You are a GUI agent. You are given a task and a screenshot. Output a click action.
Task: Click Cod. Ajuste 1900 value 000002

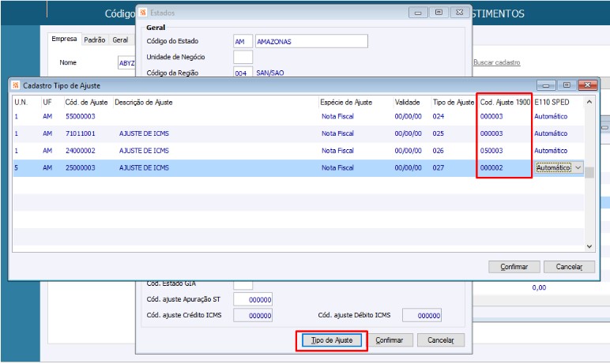click(x=491, y=167)
